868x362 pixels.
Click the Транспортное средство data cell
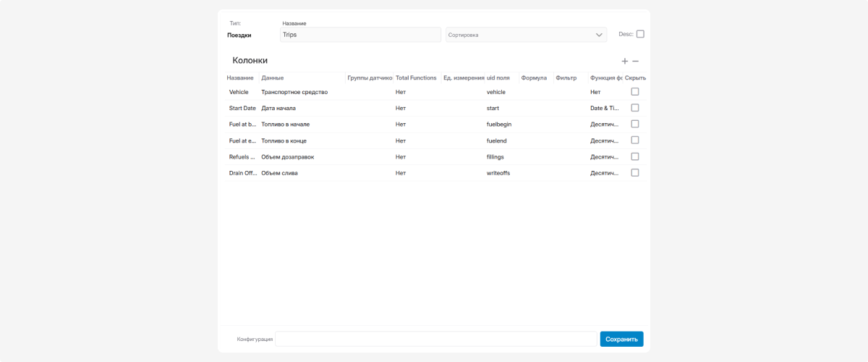(x=294, y=92)
